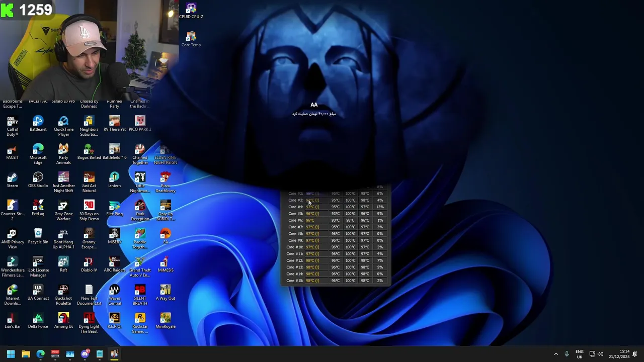Image resolution: width=644 pixels, height=362 pixels.
Task: Select the UA Connect icon
Action: pyautogui.click(x=38, y=293)
